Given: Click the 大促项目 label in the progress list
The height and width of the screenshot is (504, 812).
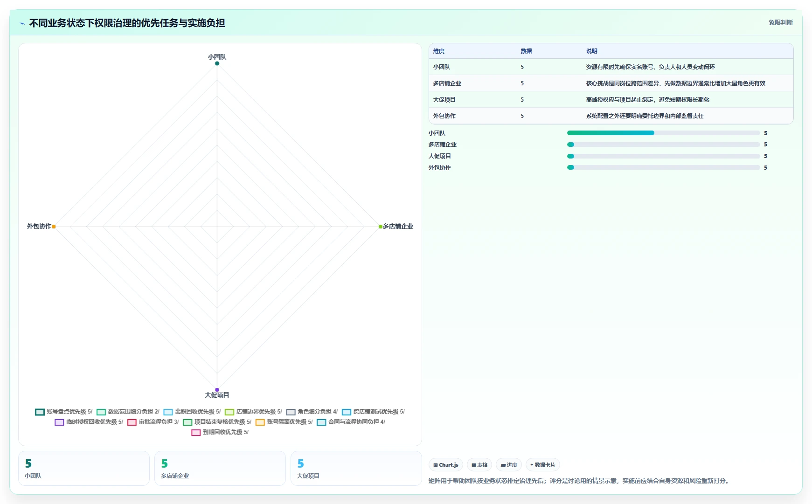Looking at the screenshot, I should [x=440, y=156].
